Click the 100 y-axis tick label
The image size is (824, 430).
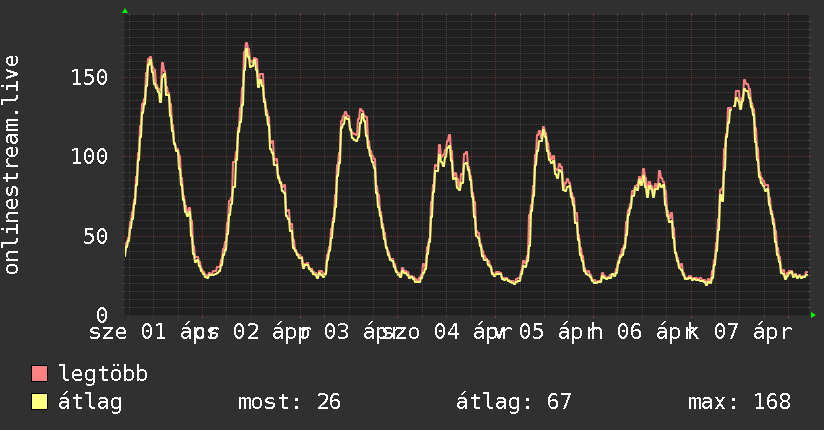92,157
